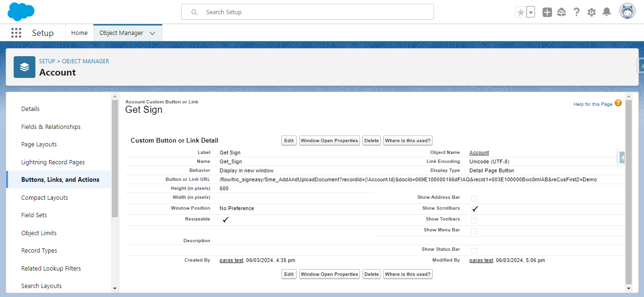Click the Unicode (UTF-8) encoding value
This screenshot has width=644, height=297.
[x=489, y=161]
